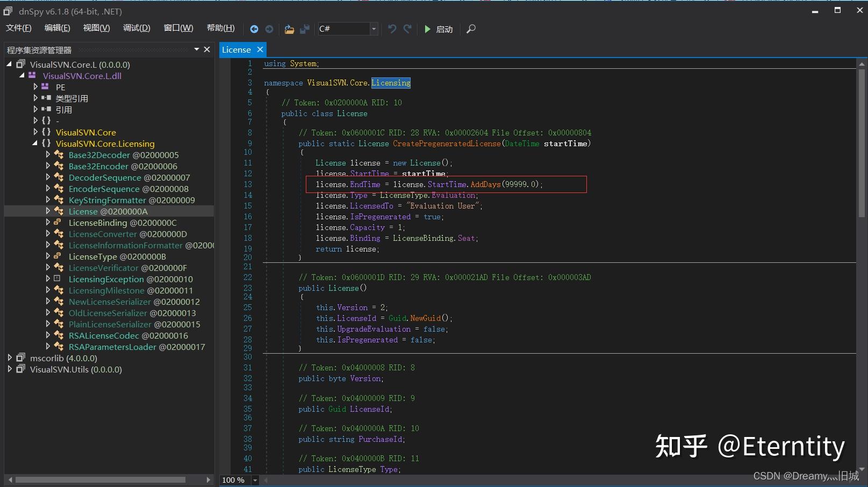Click the undo icon in toolbar
The height and width of the screenshot is (487, 868).
[x=392, y=29]
